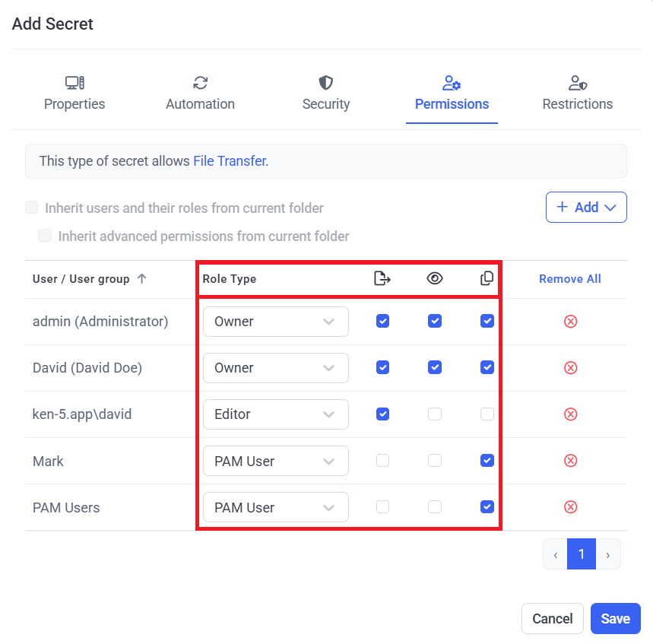Click the eye icon column header

click(434, 279)
